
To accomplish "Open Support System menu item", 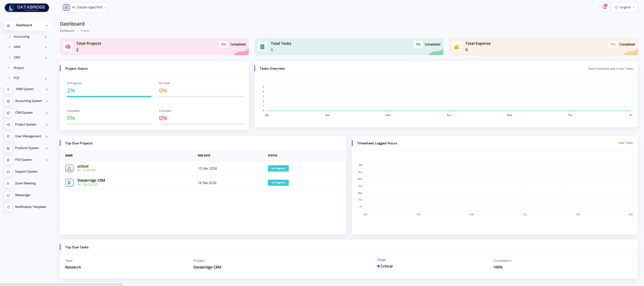I will tap(26, 172).
